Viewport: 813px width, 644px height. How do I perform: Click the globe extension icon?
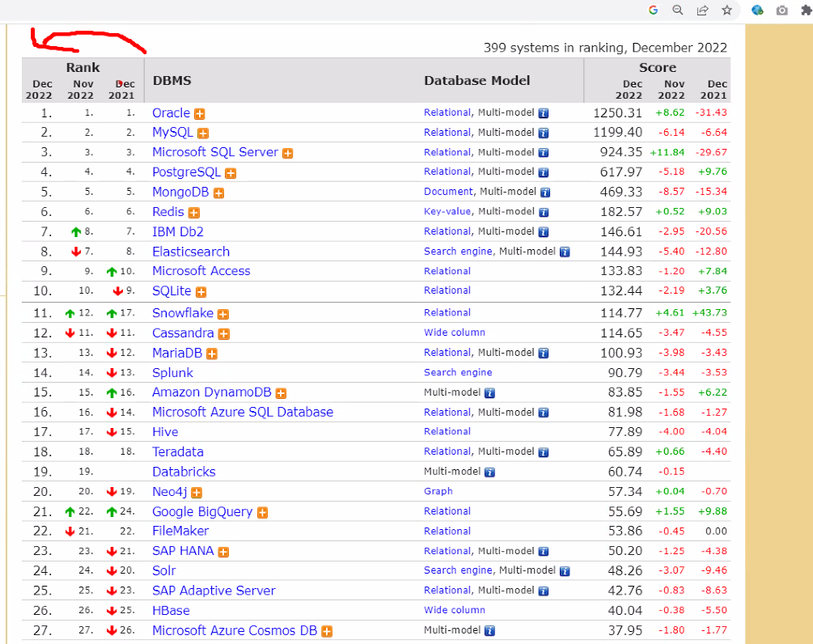click(x=757, y=10)
